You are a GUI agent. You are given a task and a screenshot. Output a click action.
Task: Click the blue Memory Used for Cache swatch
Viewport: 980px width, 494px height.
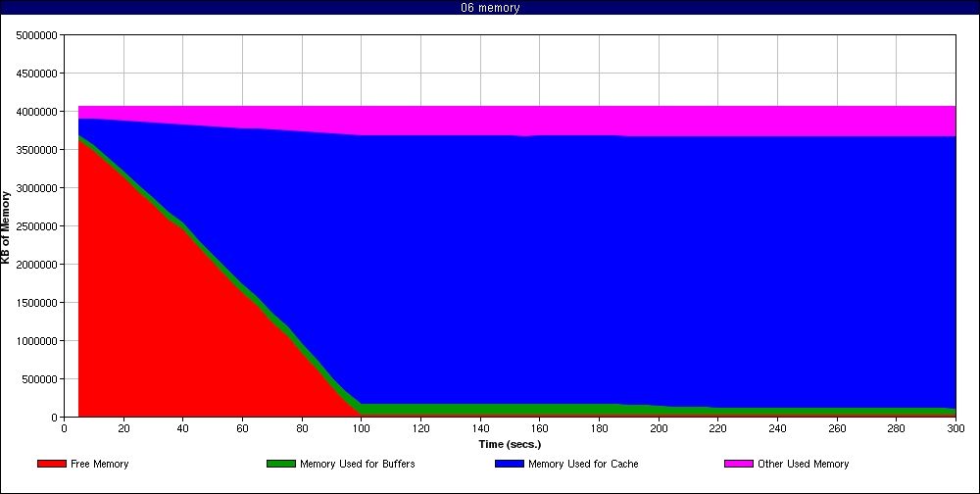pos(510,464)
